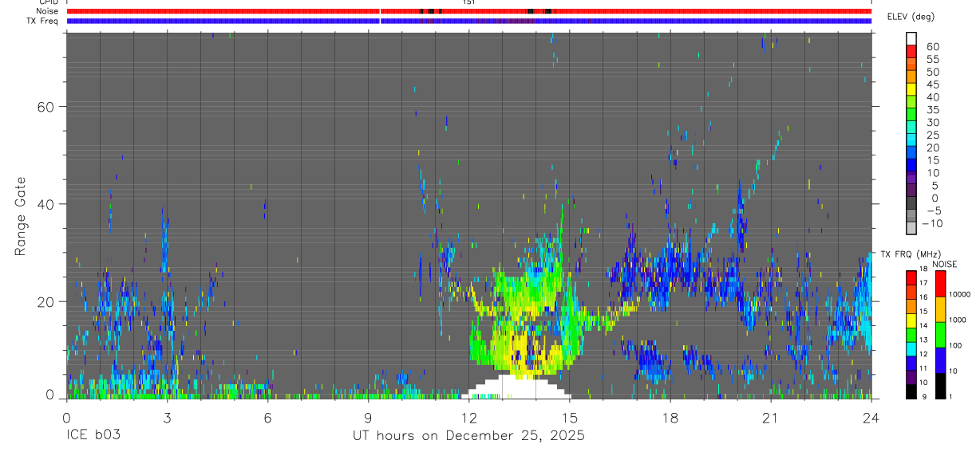Click the 'ICE b03' radar label

point(94,436)
